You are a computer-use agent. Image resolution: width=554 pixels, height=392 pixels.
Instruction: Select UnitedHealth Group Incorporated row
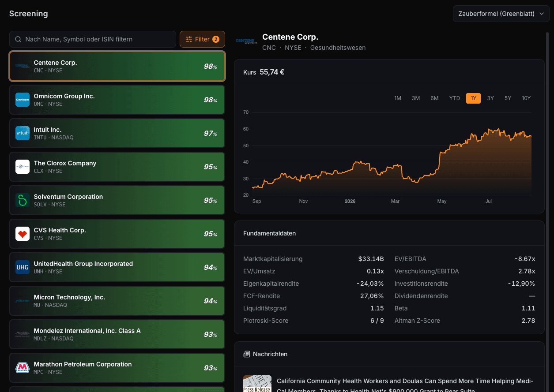pos(117,267)
